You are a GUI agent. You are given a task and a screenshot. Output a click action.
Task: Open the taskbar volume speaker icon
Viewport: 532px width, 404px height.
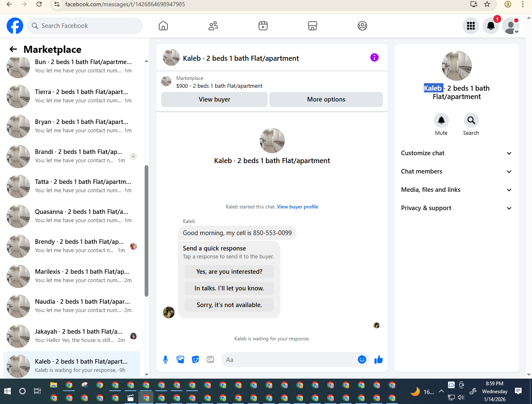(x=461, y=397)
